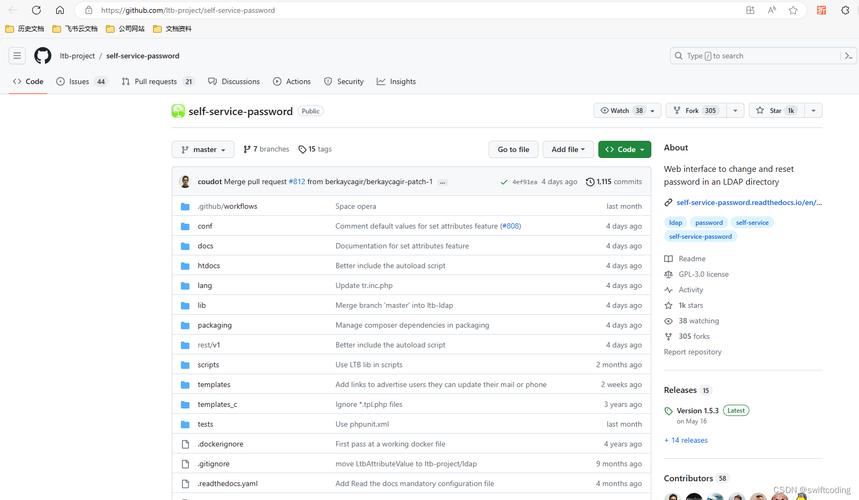Switch to the Code tab
Image resolution: width=859 pixels, height=500 pixels.
[x=28, y=82]
